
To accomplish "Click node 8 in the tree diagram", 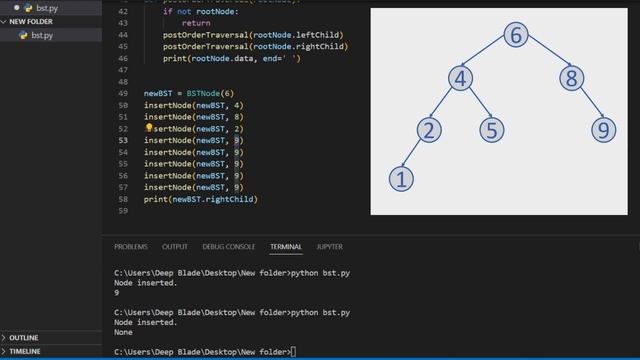I will point(571,78).
